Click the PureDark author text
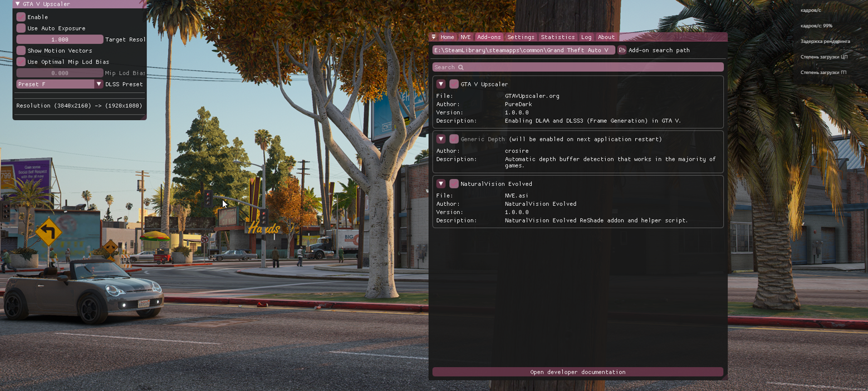The height and width of the screenshot is (391, 868). (x=518, y=105)
